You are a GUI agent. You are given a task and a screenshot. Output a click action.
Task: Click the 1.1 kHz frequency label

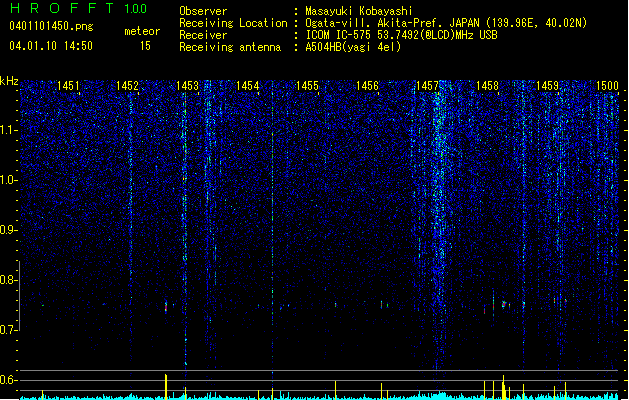point(9,130)
